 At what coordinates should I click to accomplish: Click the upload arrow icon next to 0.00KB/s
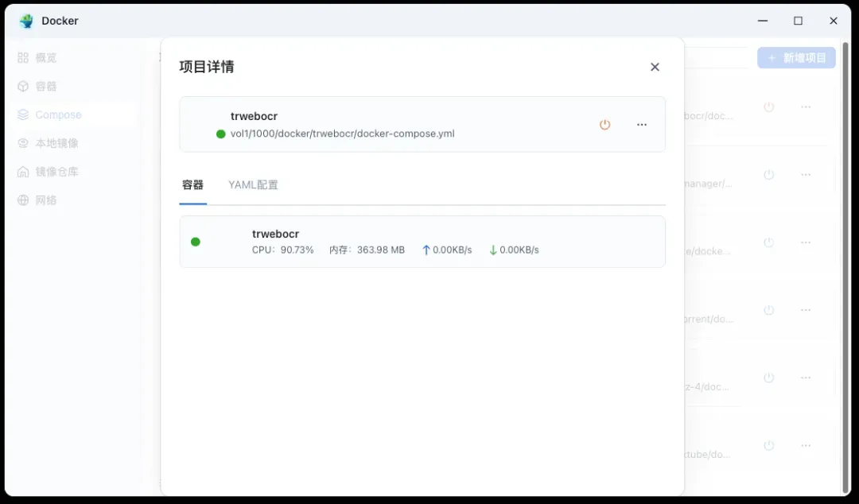[x=426, y=250]
